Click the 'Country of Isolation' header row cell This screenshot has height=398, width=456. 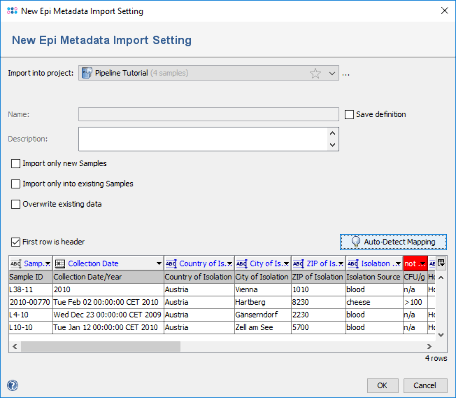199,277
